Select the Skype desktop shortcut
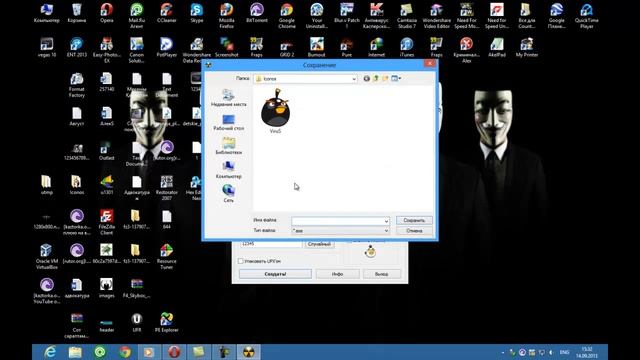 [197, 13]
